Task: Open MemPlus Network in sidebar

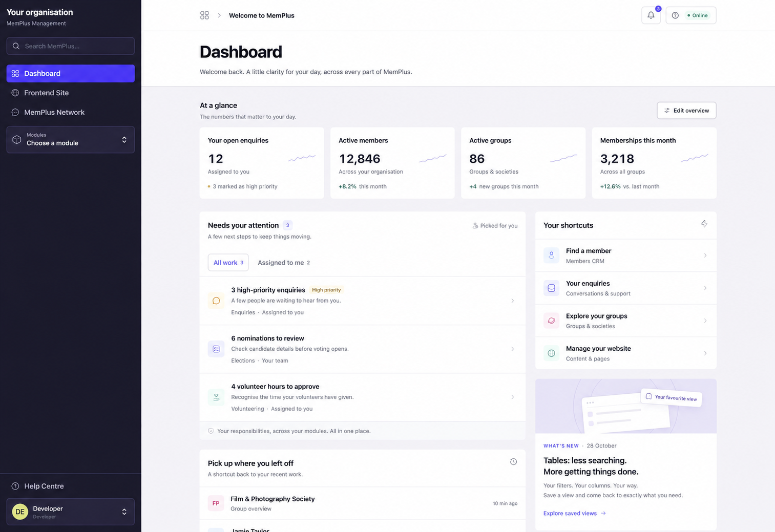Action: pyautogui.click(x=71, y=112)
